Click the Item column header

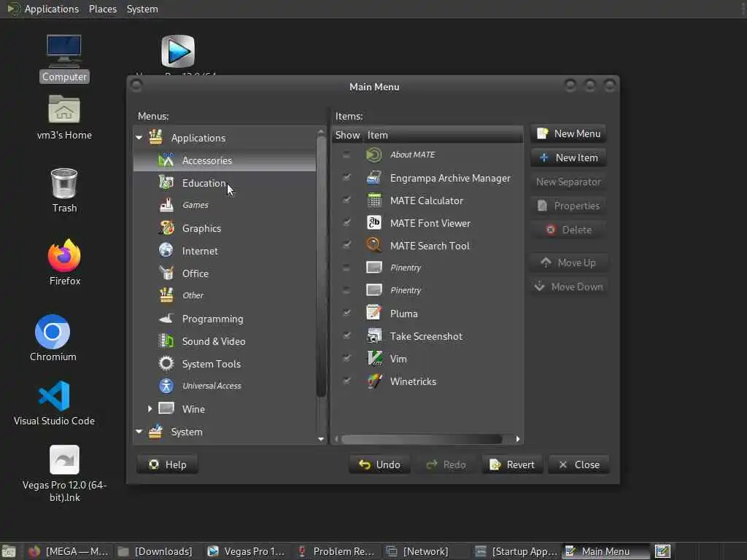pos(443,135)
